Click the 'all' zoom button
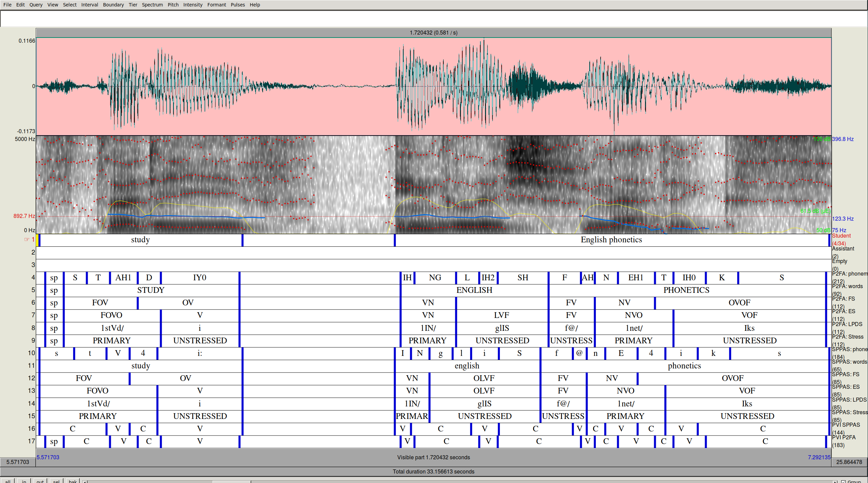 tap(7, 481)
